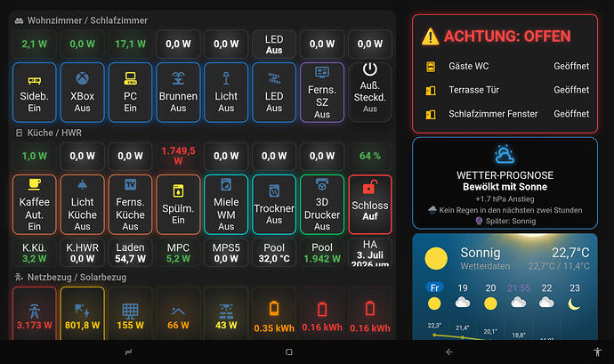Click the small LED Aus status tile
This screenshot has height=364, width=614.
point(274,44)
